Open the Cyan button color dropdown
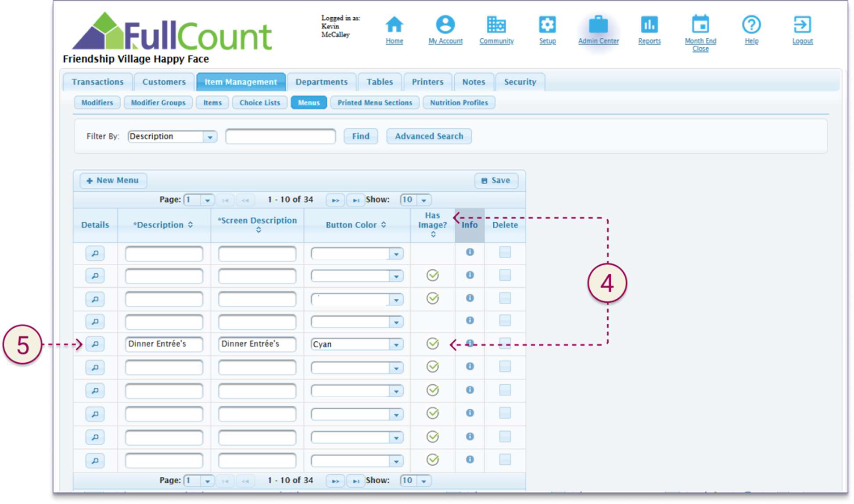Screen dimensions: 854x504 pyautogui.click(x=396, y=345)
